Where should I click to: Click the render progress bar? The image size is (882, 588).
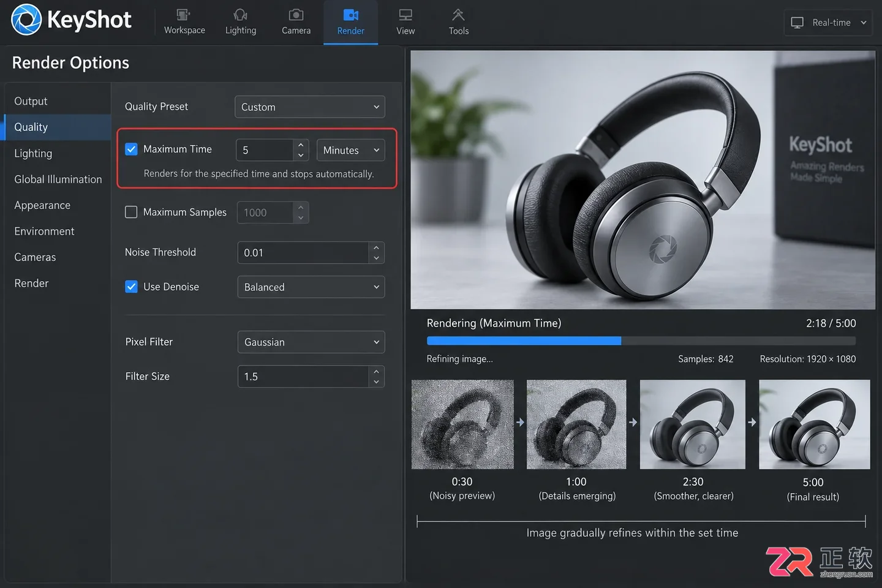point(641,341)
